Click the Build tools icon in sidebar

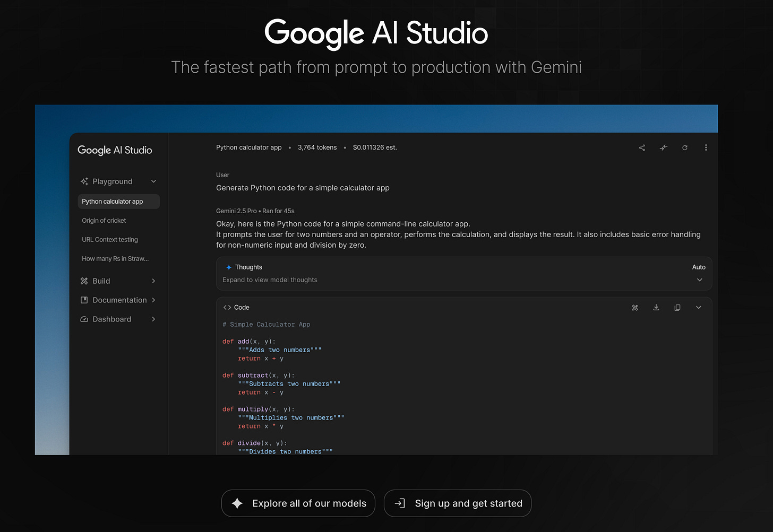[x=84, y=281]
